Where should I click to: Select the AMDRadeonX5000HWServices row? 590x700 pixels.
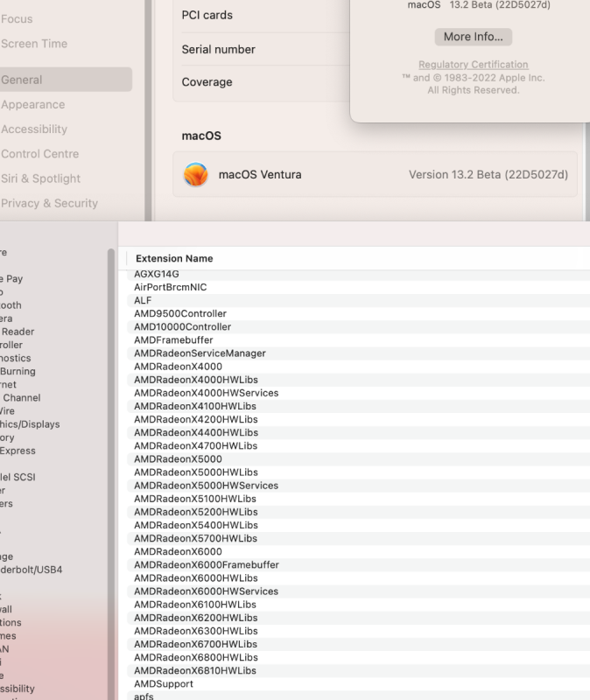[358, 486]
